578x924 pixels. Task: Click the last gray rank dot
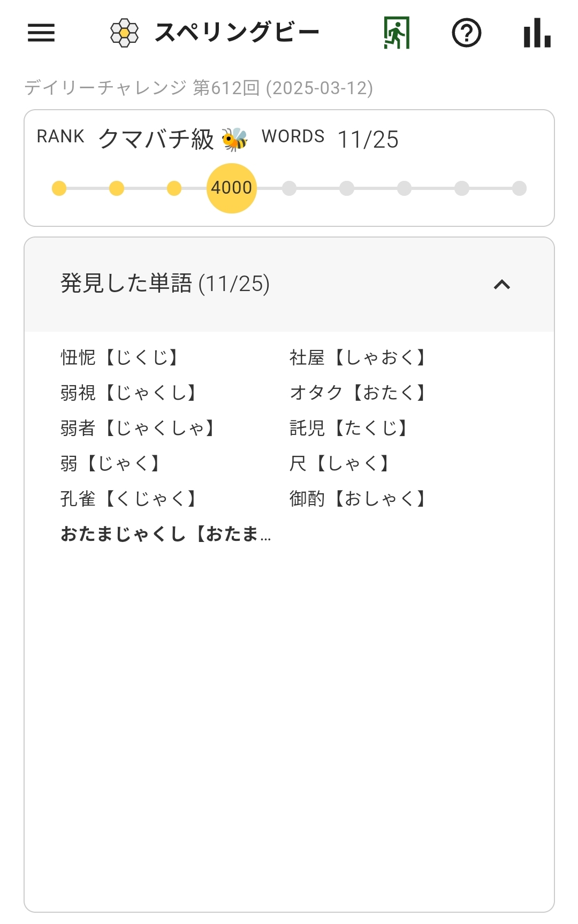pyautogui.click(x=519, y=188)
